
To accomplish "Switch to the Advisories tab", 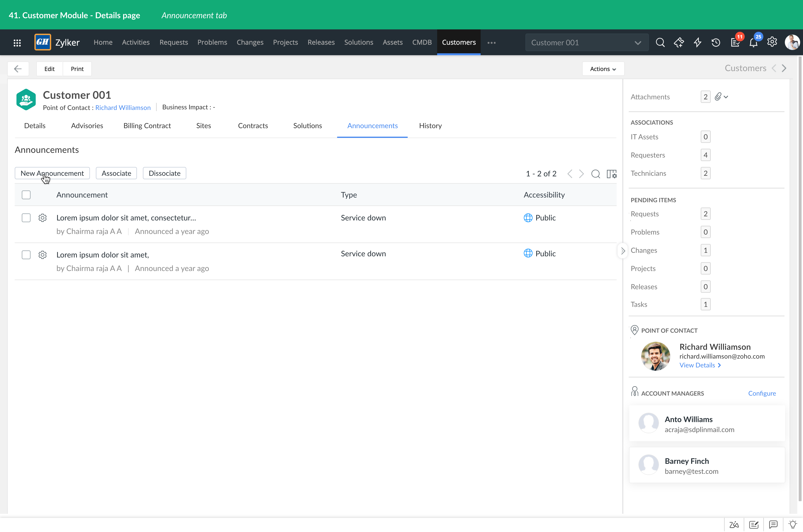I will click(87, 126).
